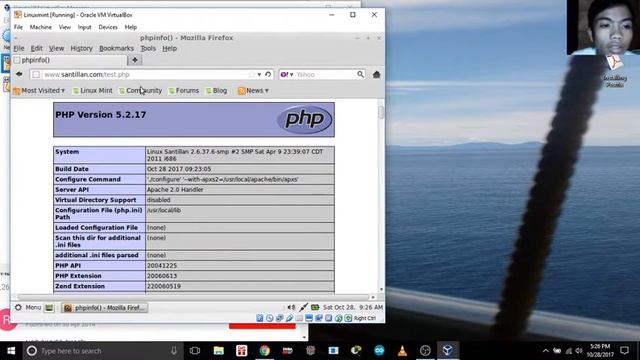The height and width of the screenshot is (360, 640).
Task: Open the Linux Mint Menu button
Action: 28,307
